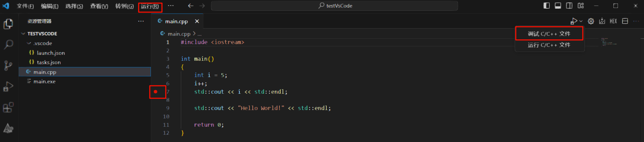Screen dimensions: 644x142
Task: Click on the #include <iostream> line
Action: [212, 42]
